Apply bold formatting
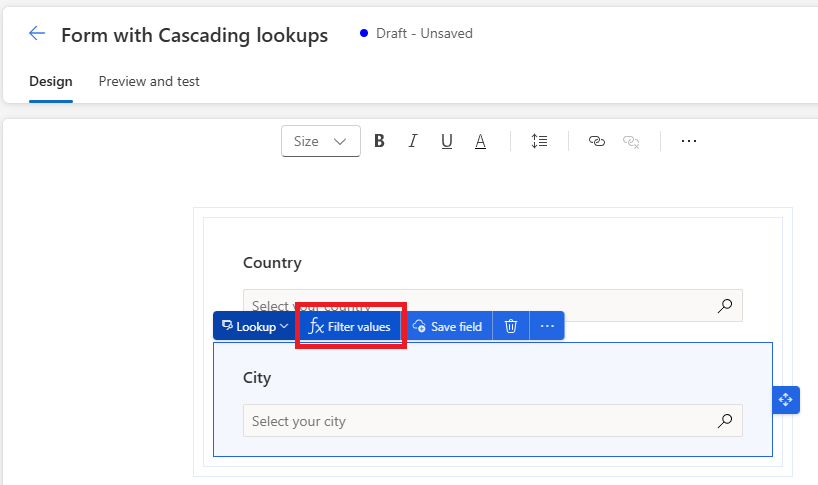Screen dimensions: 818x485 379,141
